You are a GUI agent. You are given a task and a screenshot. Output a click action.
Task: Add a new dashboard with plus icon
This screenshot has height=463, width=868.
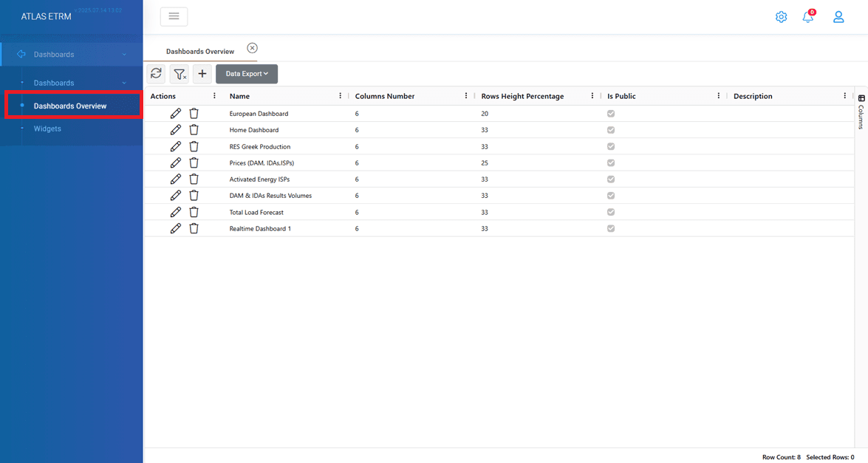[x=202, y=74]
